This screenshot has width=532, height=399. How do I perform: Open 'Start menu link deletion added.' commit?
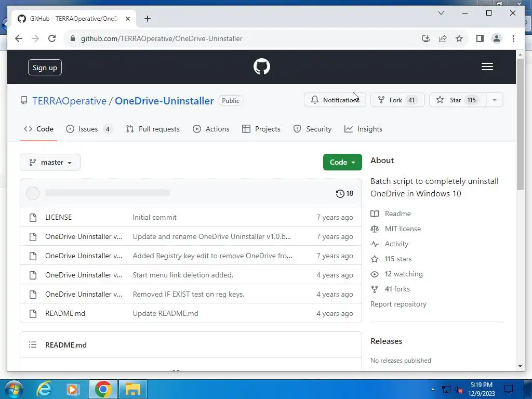pos(183,275)
